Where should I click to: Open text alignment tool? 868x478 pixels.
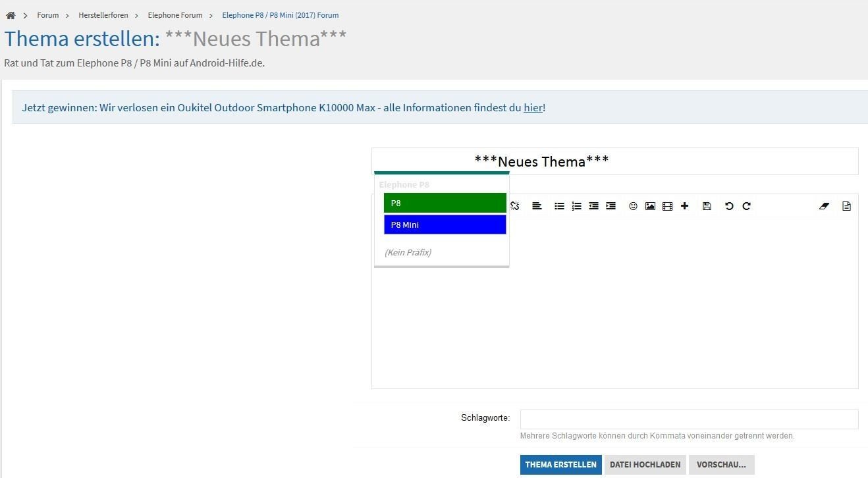click(537, 206)
